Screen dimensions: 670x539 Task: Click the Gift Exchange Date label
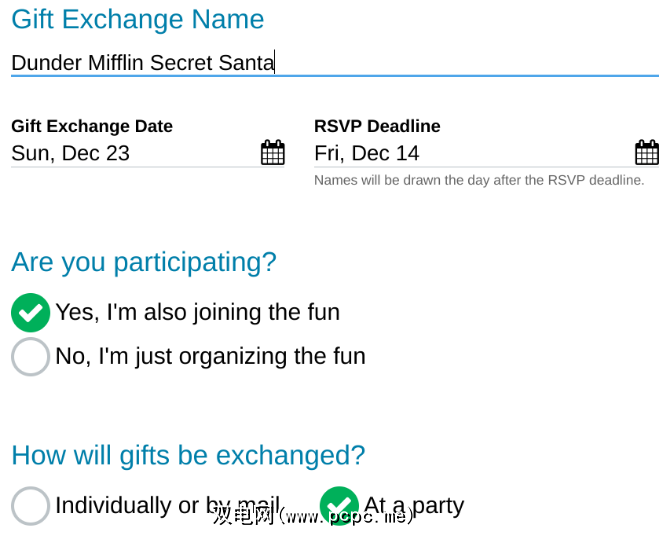92,126
